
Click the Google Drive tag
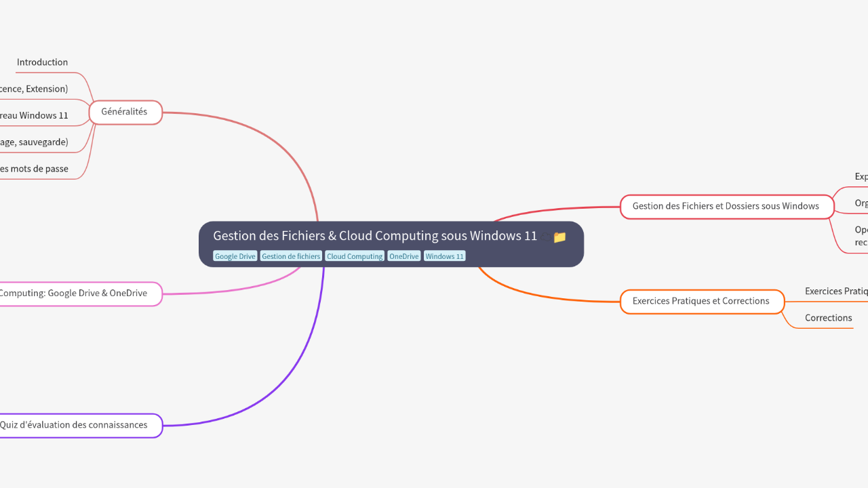tap(235, 256)
